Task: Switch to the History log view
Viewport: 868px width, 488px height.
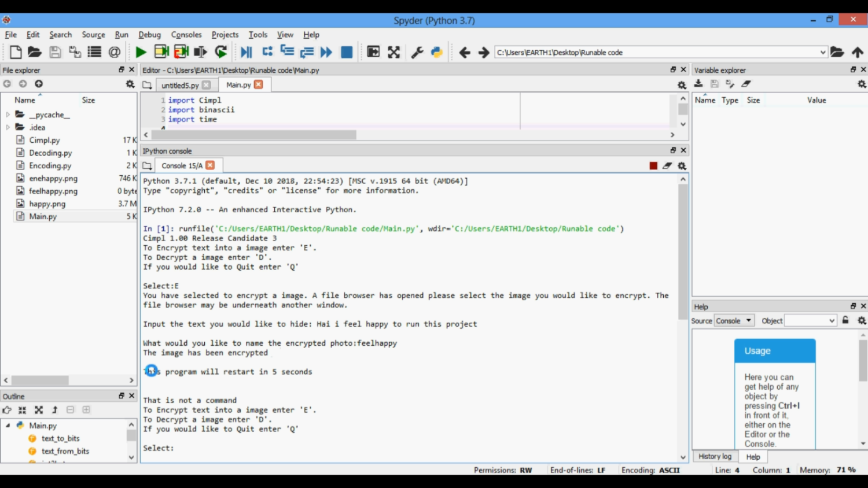Action: tap(715, 456)
